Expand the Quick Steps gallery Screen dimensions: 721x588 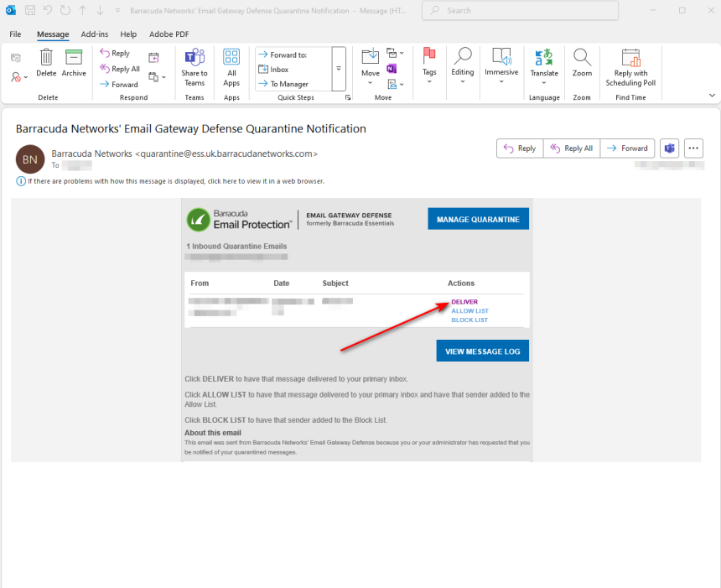coord(339,68)
